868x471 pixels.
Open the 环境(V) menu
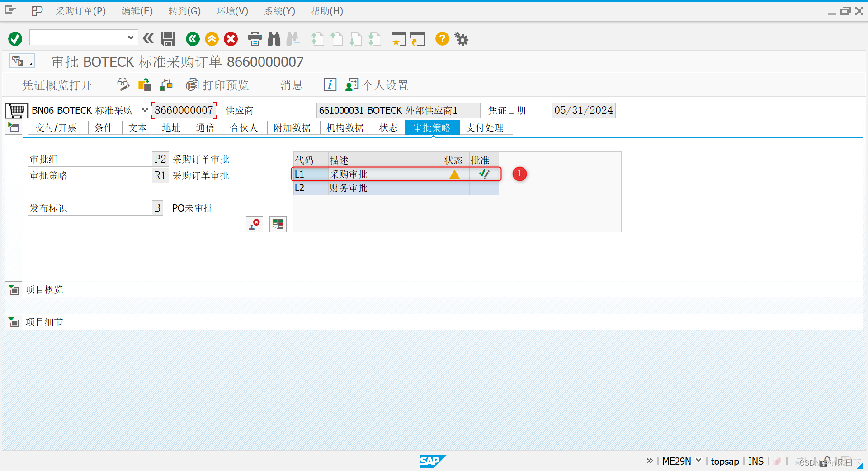coord(232,11)
